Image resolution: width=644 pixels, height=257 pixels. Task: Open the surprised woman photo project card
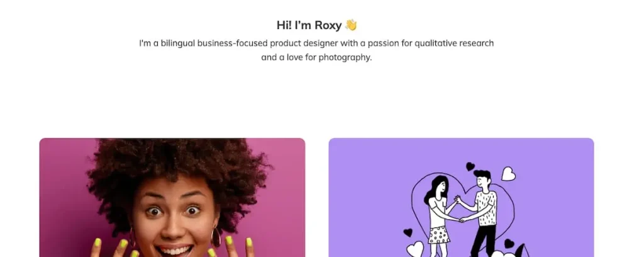172,197
